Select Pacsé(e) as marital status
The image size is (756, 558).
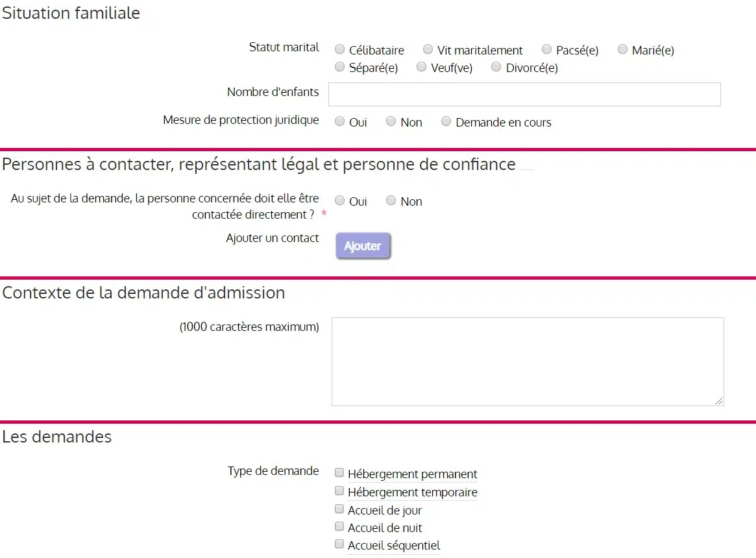(546, 49)
